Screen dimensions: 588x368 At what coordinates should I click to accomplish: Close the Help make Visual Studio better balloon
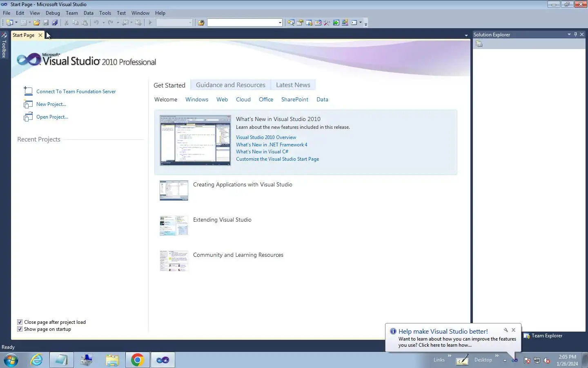[514, 330]
